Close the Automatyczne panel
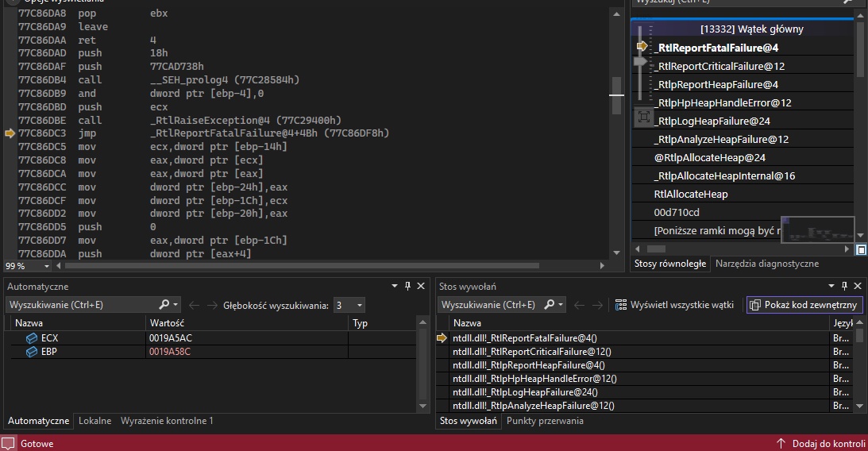 pos(421,286)
